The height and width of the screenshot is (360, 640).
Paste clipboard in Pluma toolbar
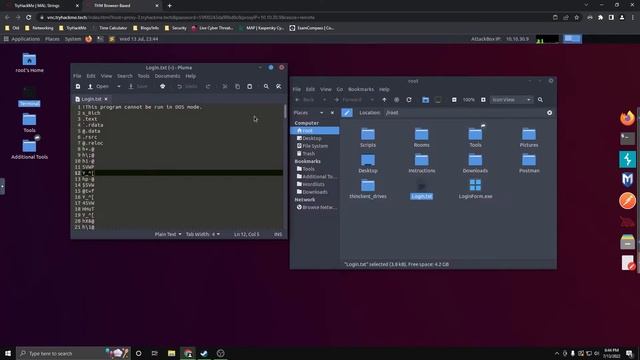tap(250, 87)
